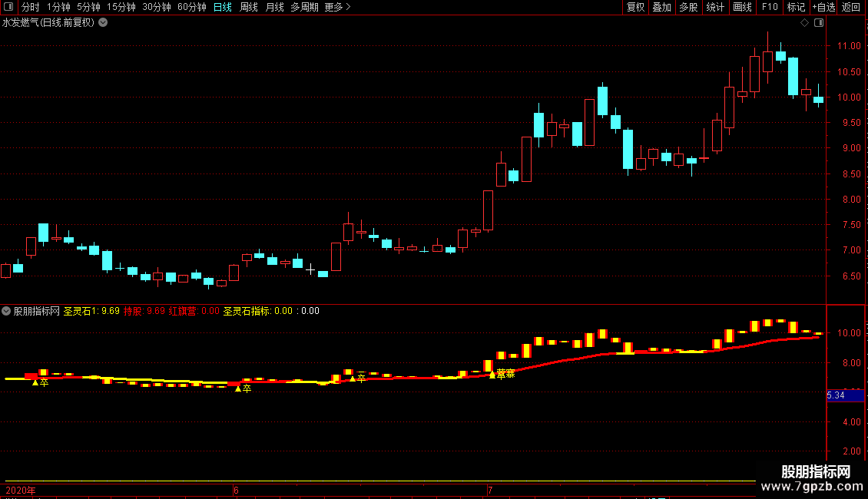This screenshot has height=499, width=868.
Task: Click the panel layout icon at top-left
Action: pyautogui.click(x=8, y=7)
